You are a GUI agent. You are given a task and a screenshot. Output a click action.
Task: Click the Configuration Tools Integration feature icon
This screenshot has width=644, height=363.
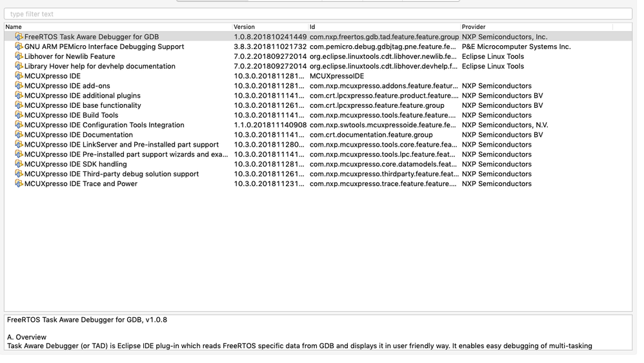coord(19,125)
